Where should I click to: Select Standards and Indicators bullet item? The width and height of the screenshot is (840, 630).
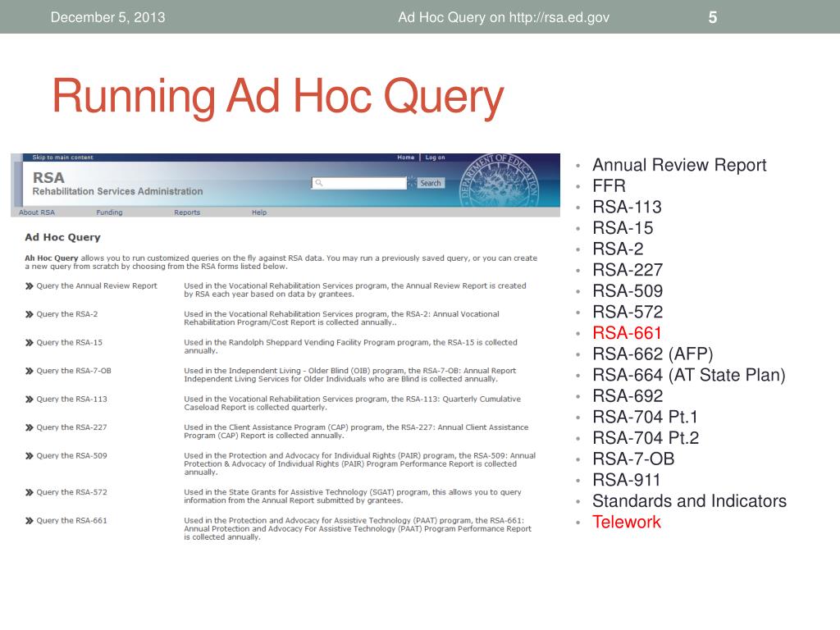point(689,501)
